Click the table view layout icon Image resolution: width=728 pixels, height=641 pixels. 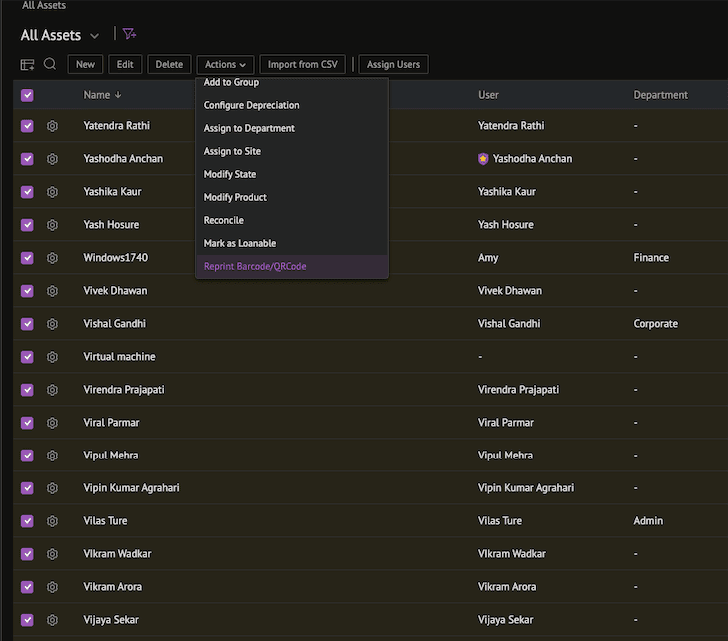point(27,65)
